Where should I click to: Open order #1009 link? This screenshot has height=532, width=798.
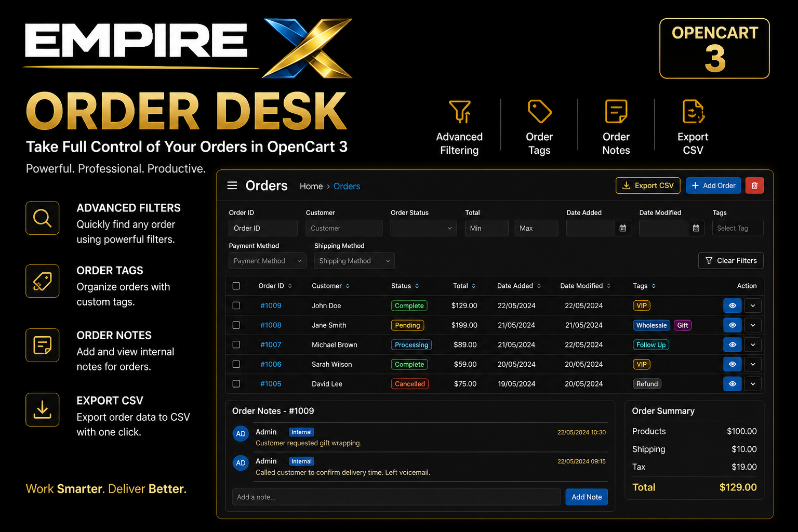271,305
